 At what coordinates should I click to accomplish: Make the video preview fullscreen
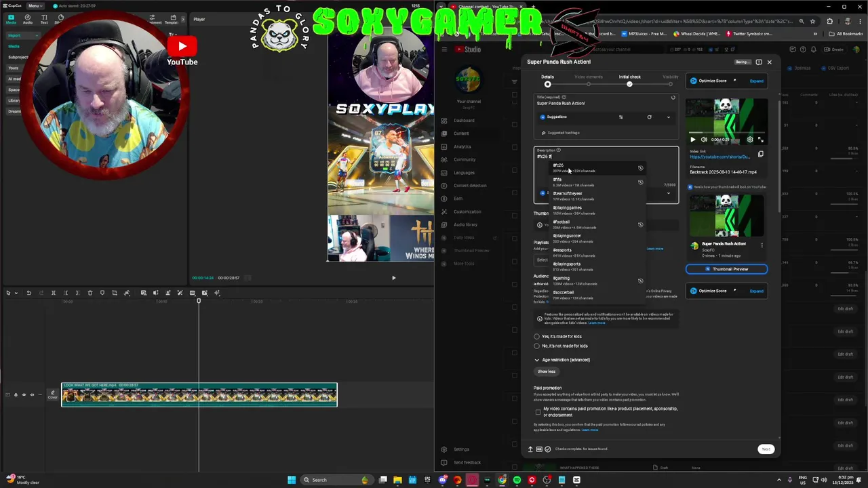pos(760,140)
